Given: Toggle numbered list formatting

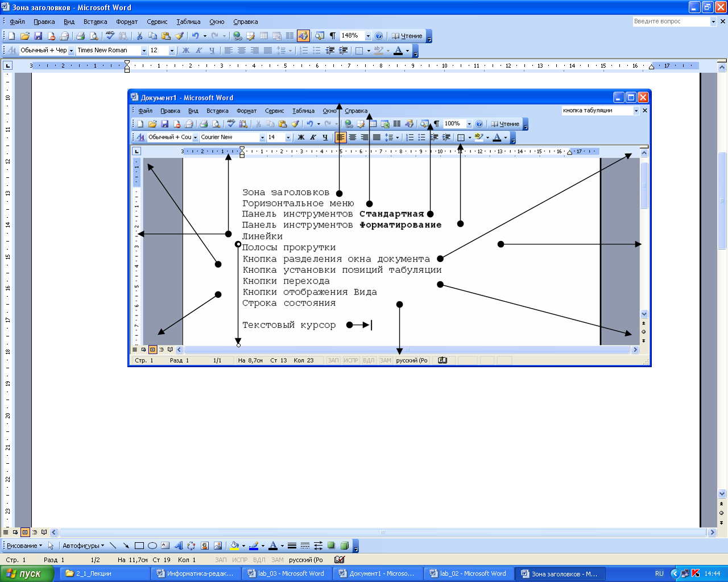Looking at the screenshot, I should pyautogui.click(x=304, y=51).
